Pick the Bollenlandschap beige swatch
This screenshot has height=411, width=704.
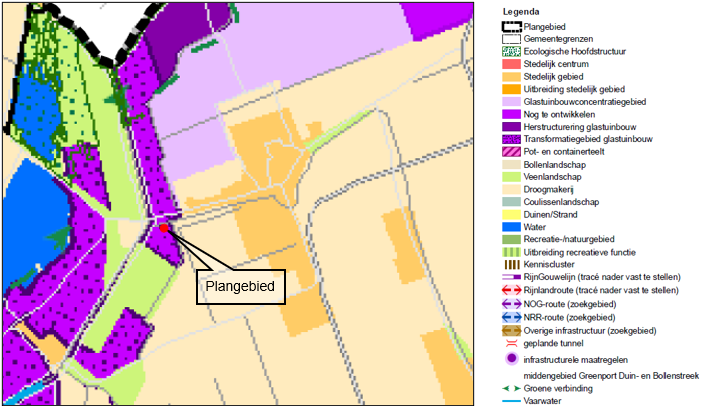coord(511,164)
